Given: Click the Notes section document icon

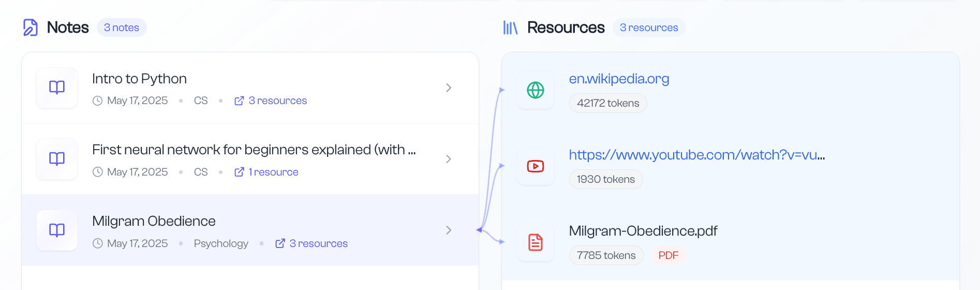Looking at the screenshot, I should 31,27.
